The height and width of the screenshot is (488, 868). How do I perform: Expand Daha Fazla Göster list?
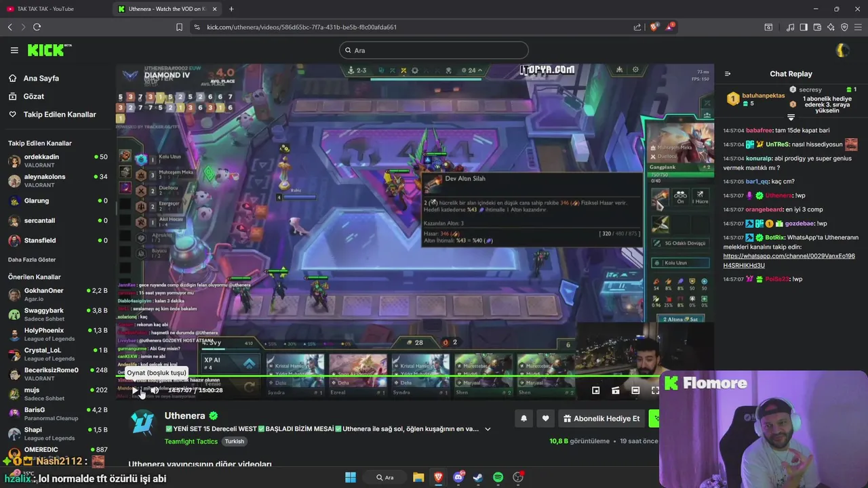[x=32, y=260]
